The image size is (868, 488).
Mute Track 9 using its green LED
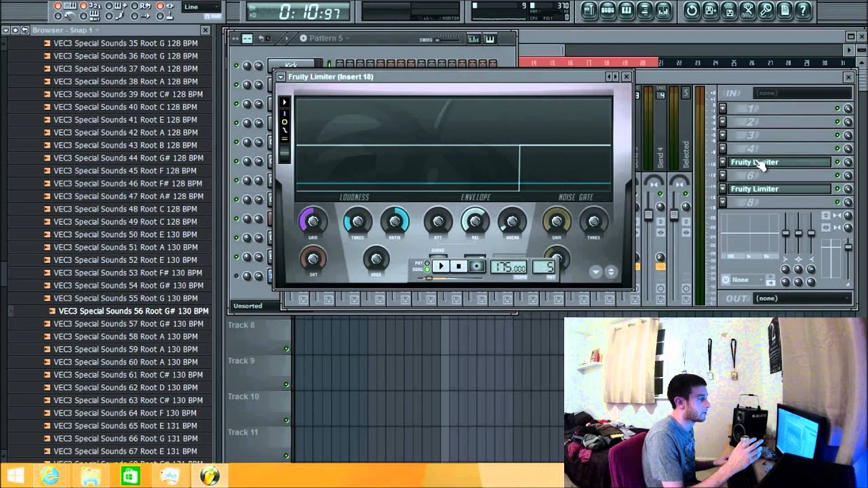tap(286, 385)
